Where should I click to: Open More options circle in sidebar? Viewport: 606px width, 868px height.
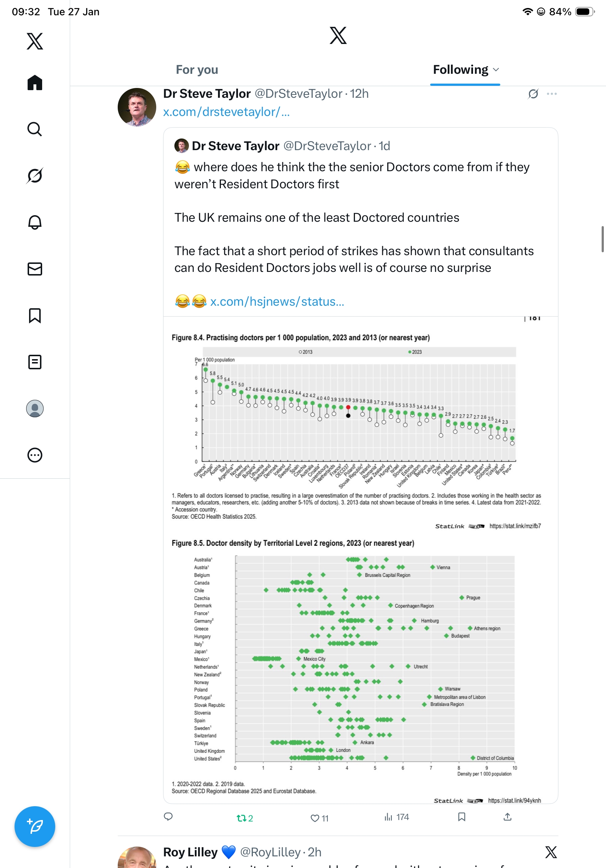35,455
